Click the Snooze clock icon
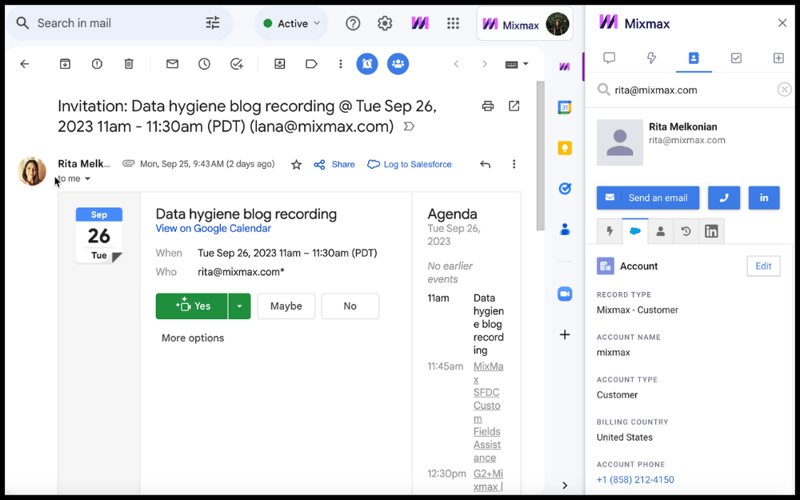Viewport: 800px width, 500px height. click(204, 64)
